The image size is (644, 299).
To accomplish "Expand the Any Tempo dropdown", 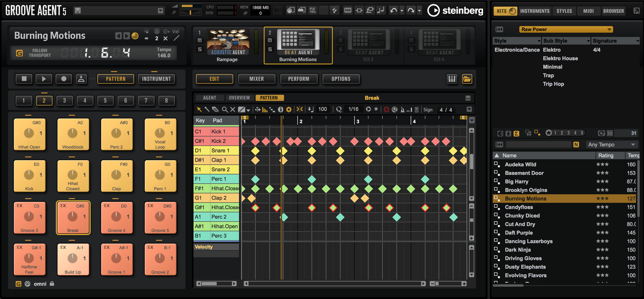I will [x=612, y=144].
